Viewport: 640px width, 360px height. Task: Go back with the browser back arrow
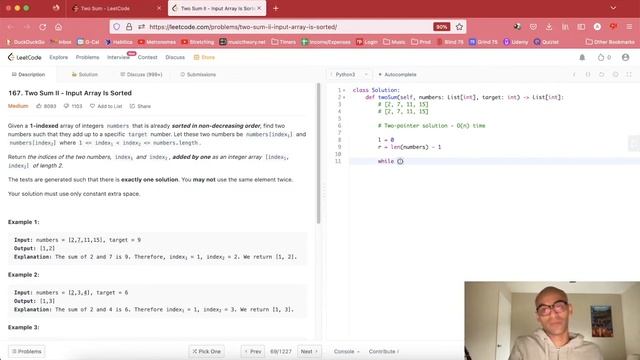[11, 27]
